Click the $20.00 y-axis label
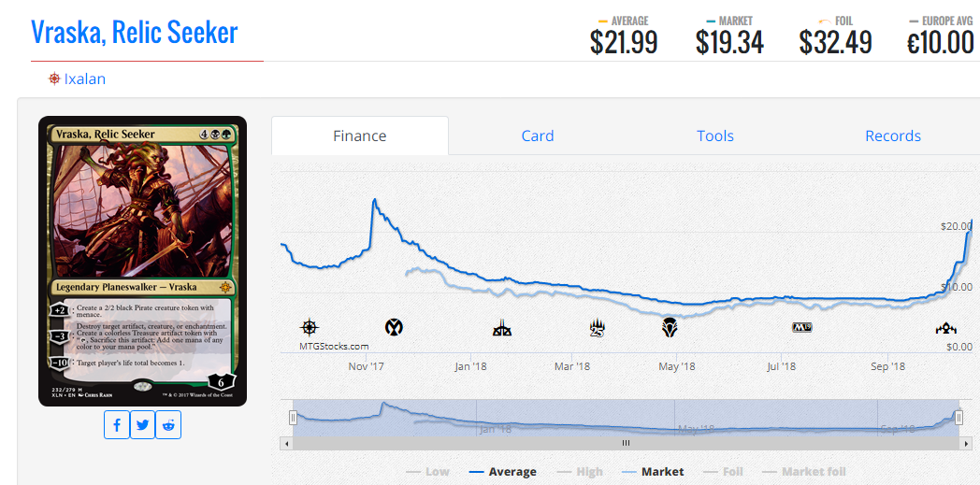The height and width of the screenshot is (485, 980). (957, 226)
